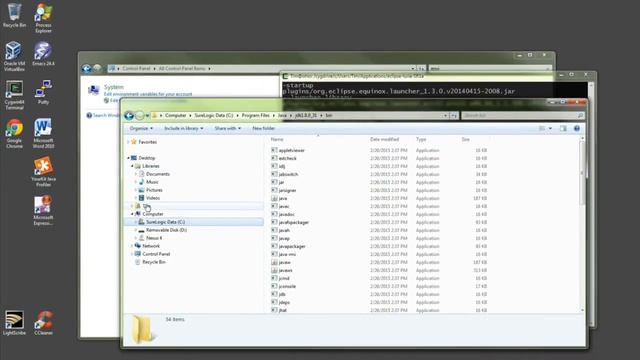Select Favorites in the navigation pane
The image size is (640, 360).
[148, 142]
